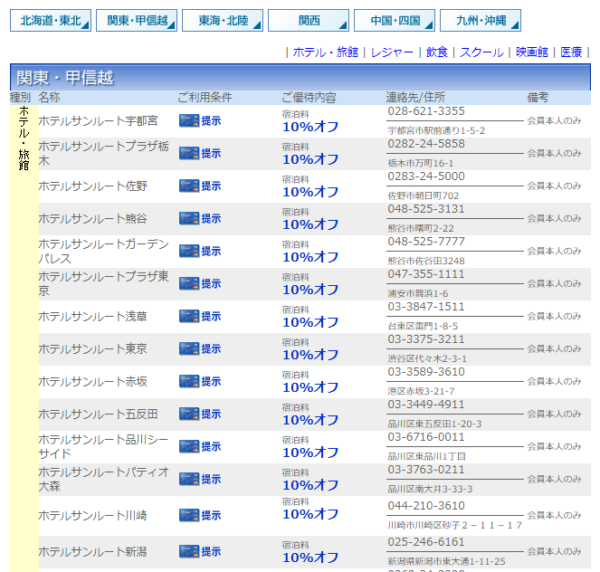Click card icon for ホテルサンルート新潟
The image size is (600, 572).
click(189, 551)
